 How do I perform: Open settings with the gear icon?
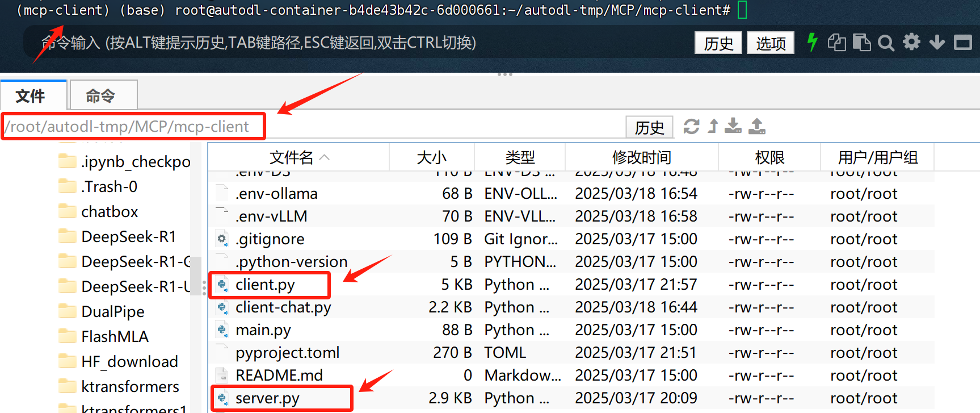pyautogui.click(x=911, y=42)
